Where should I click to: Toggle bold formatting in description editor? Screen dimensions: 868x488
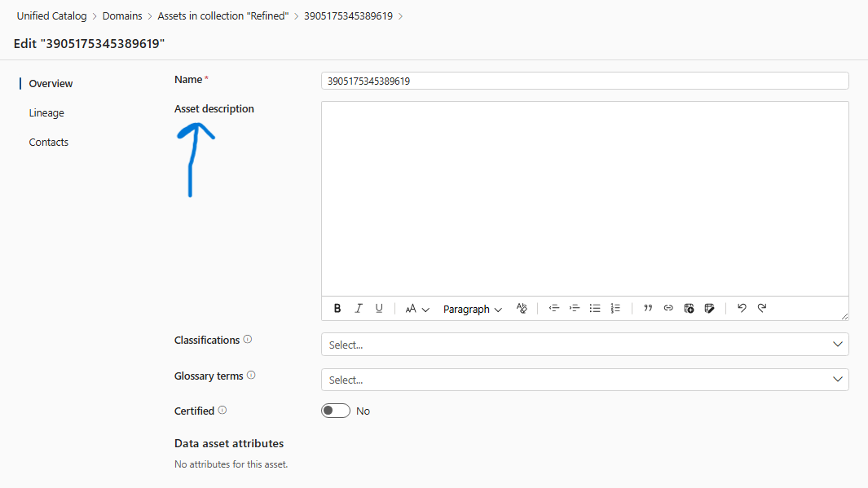point(337,309)
